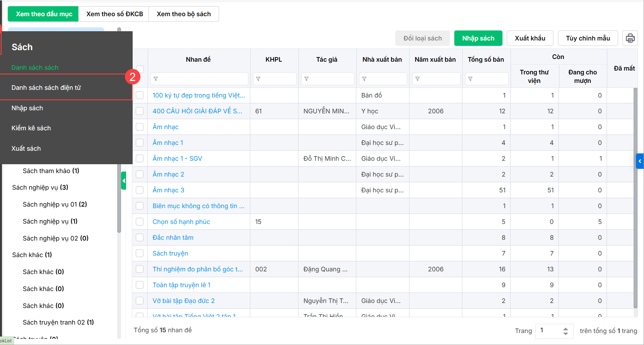
Task: Click the filter icon under Nhan đề
Action: coord(156,79)
